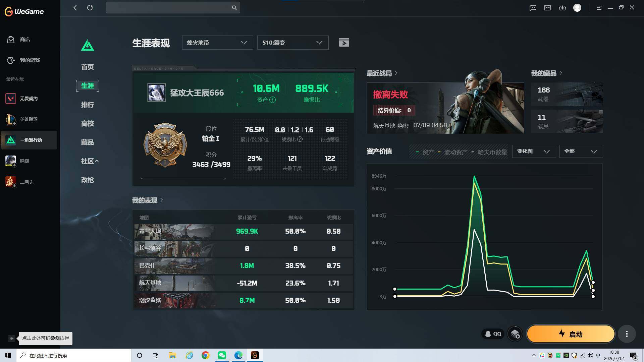644x362 pixels.
Task: Open WeChat from the taskbar
Action: [x=222, y=355]
